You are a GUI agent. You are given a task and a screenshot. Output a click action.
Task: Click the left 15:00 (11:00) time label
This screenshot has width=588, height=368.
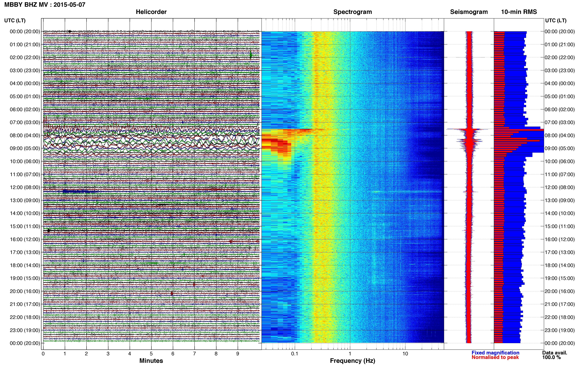(25, 226)
